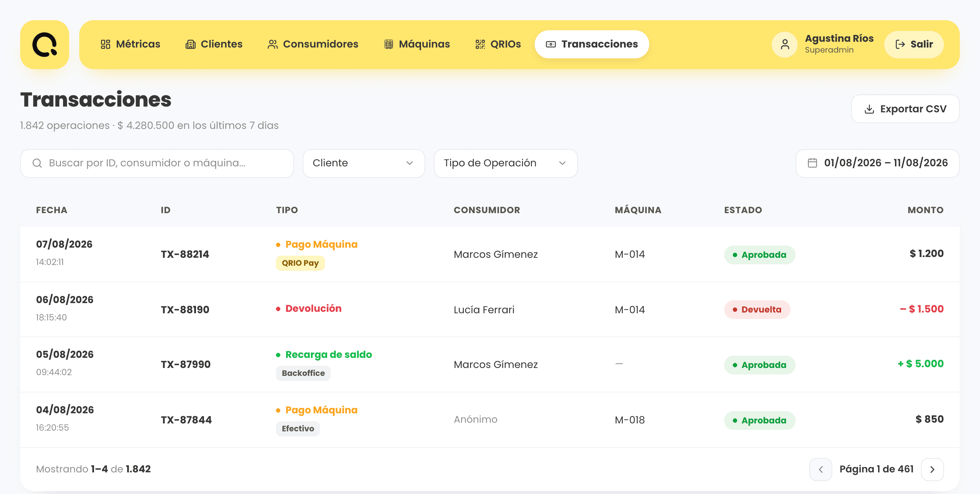Viewport: 980px width, 494px height.
Task: Go to previous page arrow
Action: (x=821, y=469)
